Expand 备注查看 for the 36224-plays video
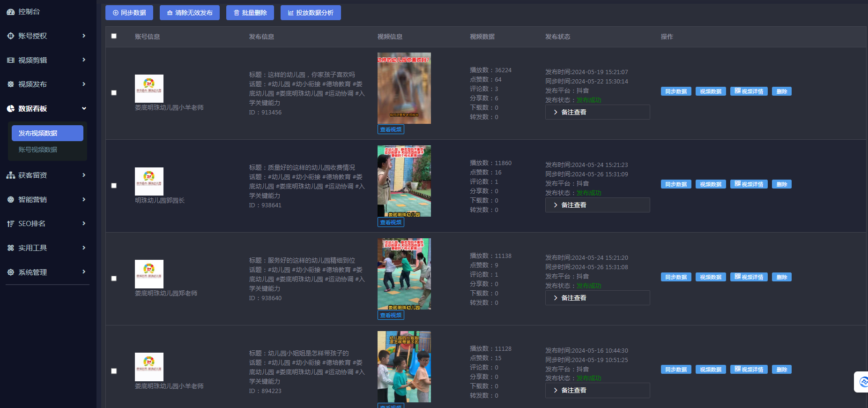Screen dimensions: 868x408 (597, 112)
